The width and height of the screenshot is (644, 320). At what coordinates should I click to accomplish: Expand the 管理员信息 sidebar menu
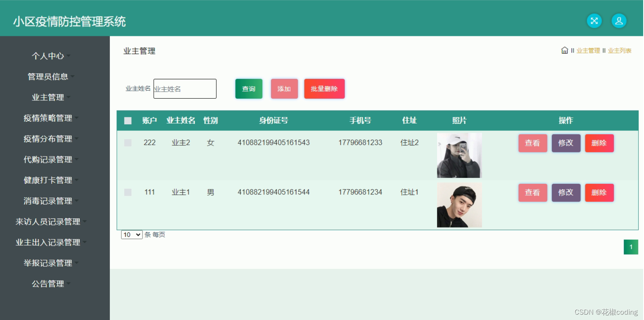pyautogui.click(x=51, y=76)
